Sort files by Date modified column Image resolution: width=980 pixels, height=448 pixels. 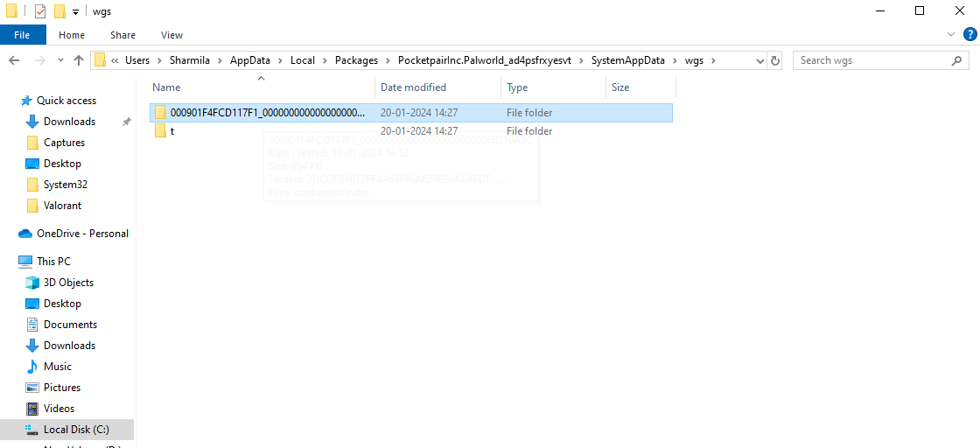tap(414, 87)
